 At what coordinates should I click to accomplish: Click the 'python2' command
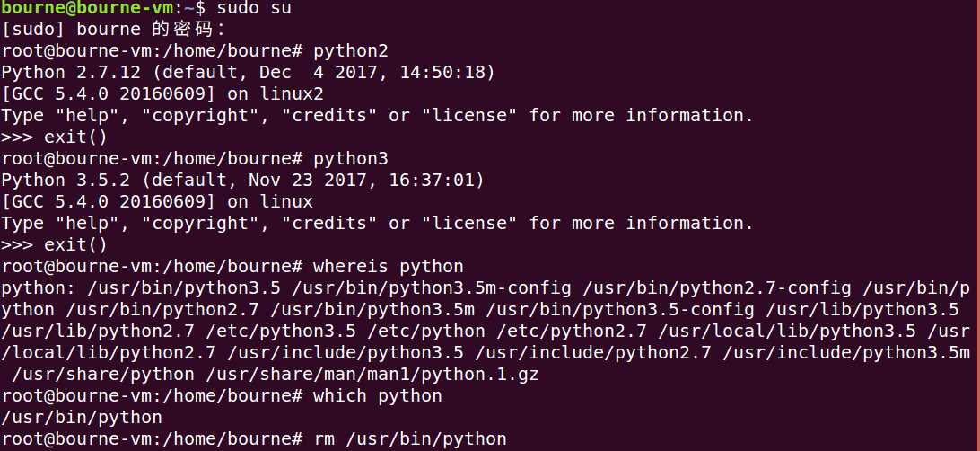351,50
